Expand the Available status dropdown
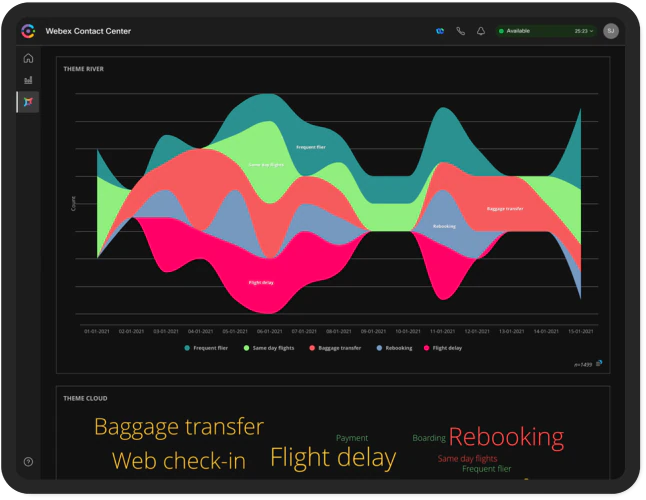 point(546,31)
